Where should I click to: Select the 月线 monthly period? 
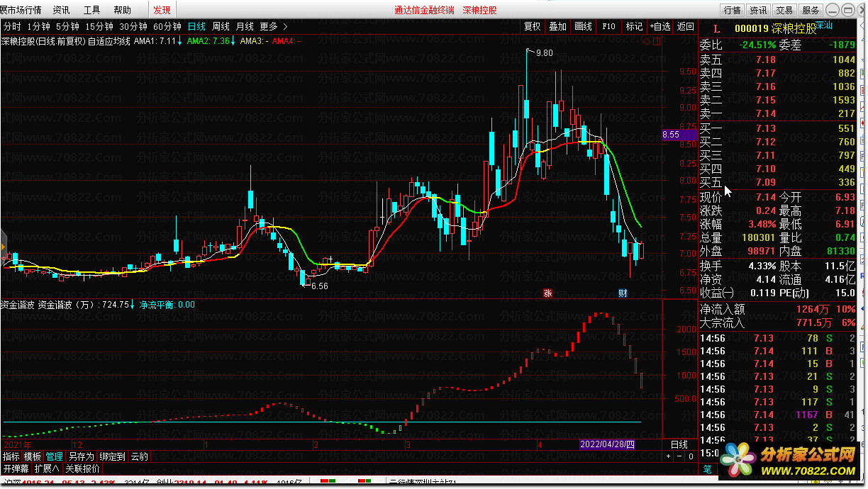click(x=245, y=26)
